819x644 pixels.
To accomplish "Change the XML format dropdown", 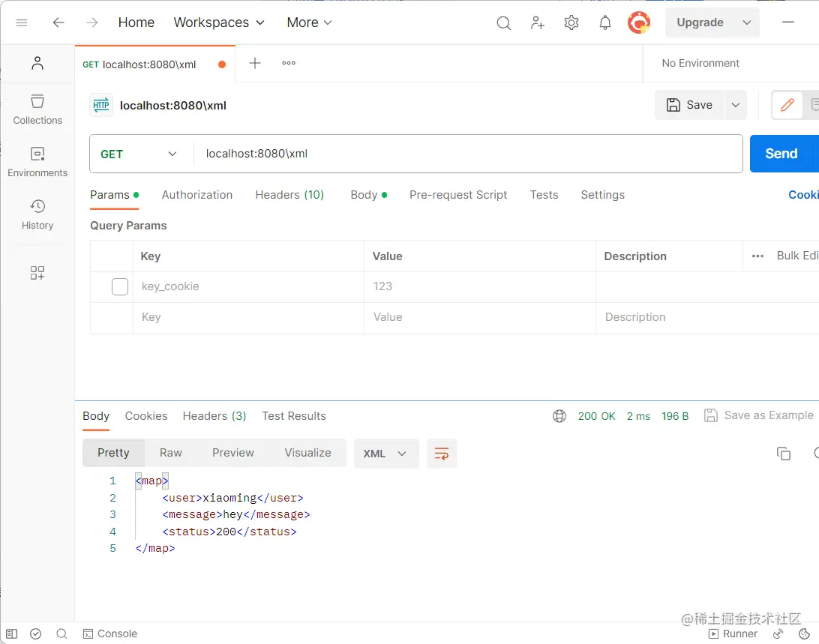I will tap(386, 454).
